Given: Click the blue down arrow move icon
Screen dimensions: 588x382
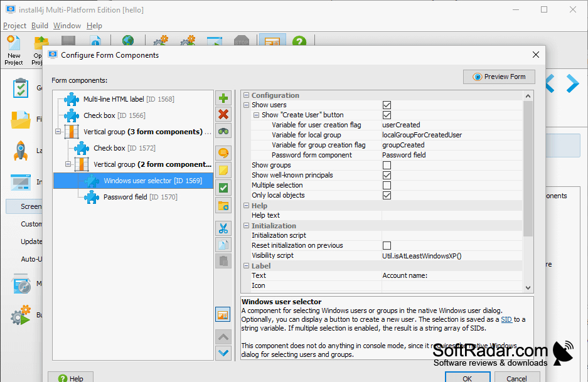Looking at the screenshot, I should coord(223,353).
